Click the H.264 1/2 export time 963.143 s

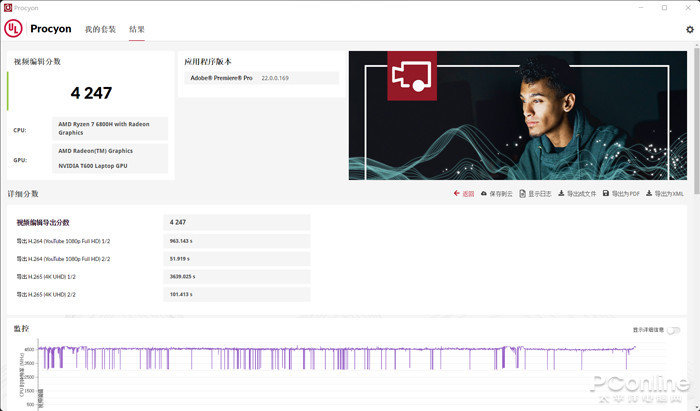(237, 241)
